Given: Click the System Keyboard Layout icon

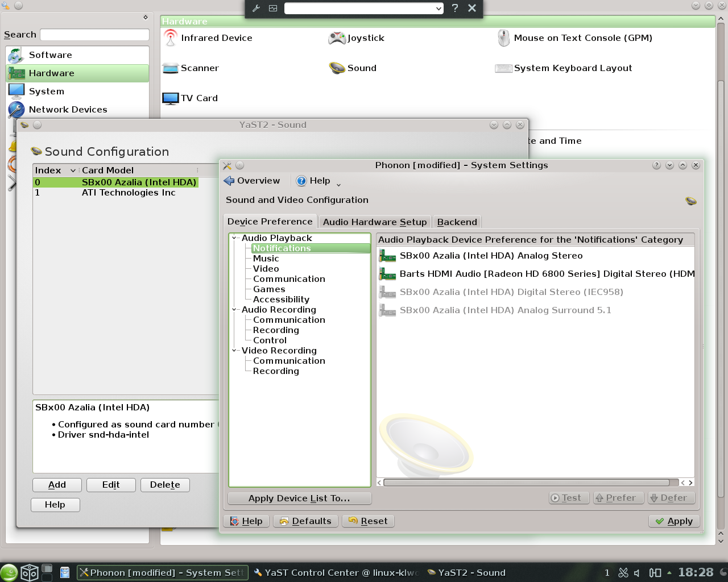Looking at the screenshot, I should click(504, 68).
